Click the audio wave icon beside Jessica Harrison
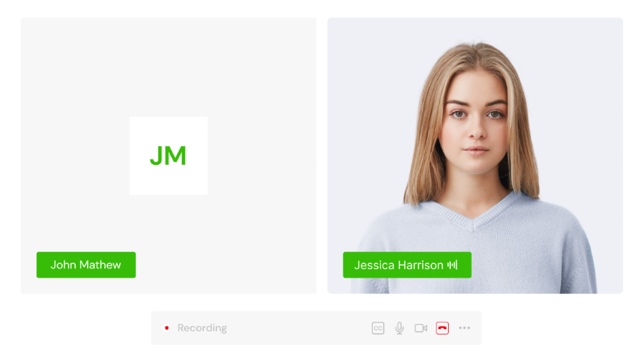Viewport: 644px width, 362px height. tap(452, 265)
